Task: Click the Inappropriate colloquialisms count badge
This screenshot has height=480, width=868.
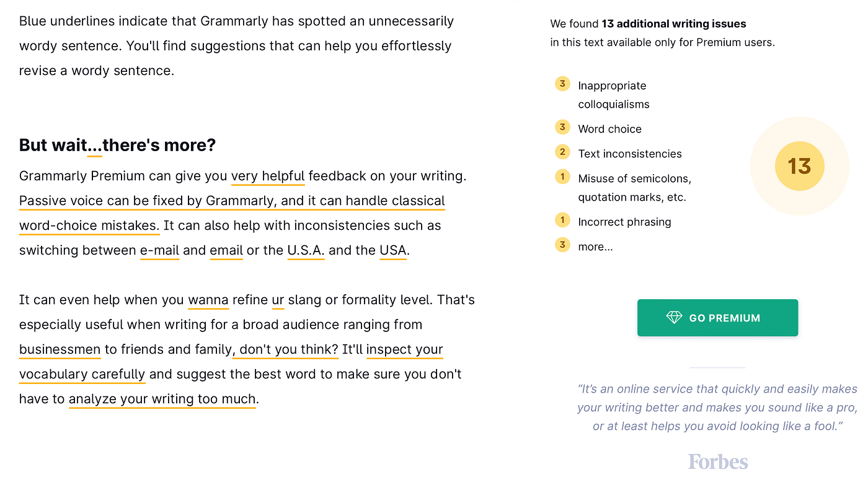Action: pyautogui.click(x=562, y=84)
